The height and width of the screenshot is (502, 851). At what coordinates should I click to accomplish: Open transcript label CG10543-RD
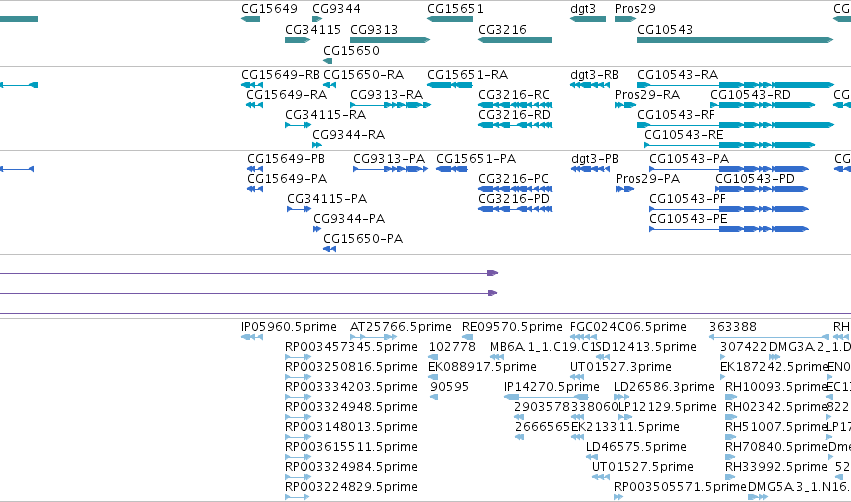(751, 94)
